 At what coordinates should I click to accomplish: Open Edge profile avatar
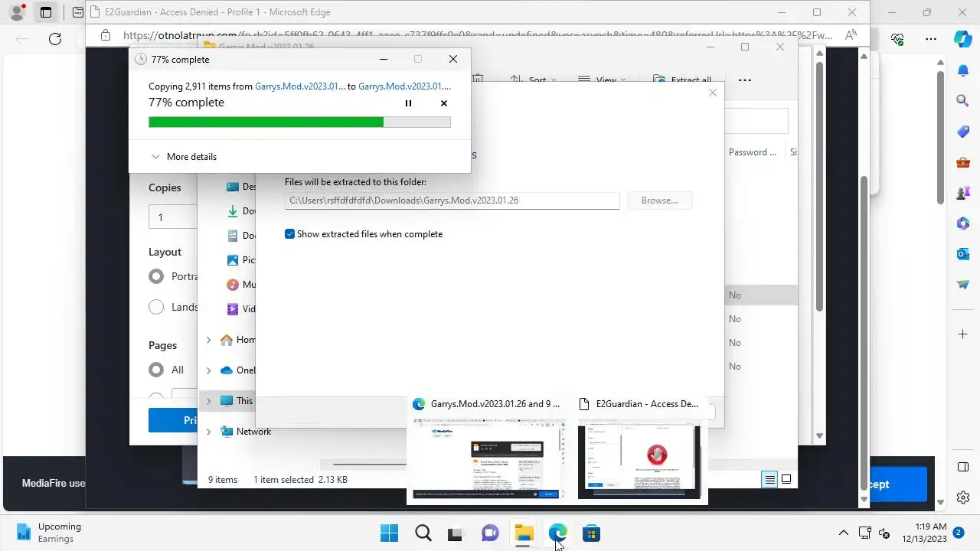coord(17,12)
